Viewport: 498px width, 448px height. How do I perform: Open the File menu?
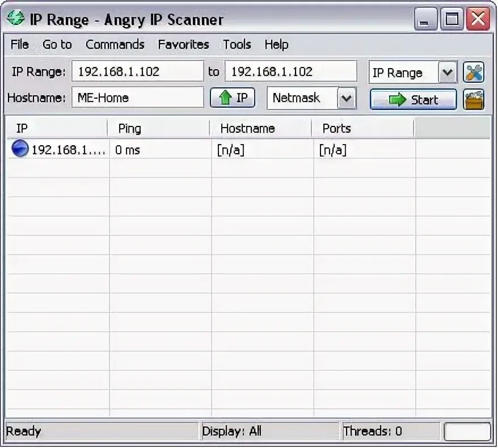pyautogui.click(x=19, y=44)
